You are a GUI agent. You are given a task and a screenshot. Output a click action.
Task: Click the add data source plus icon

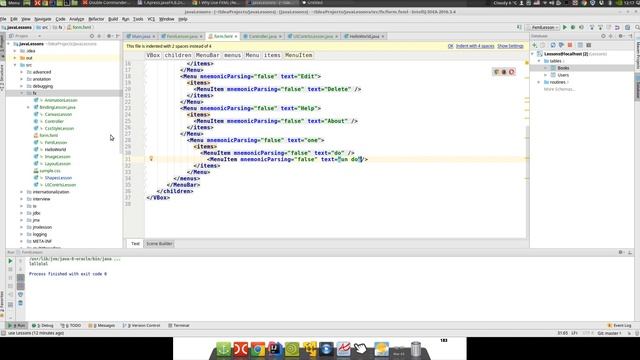535,45
